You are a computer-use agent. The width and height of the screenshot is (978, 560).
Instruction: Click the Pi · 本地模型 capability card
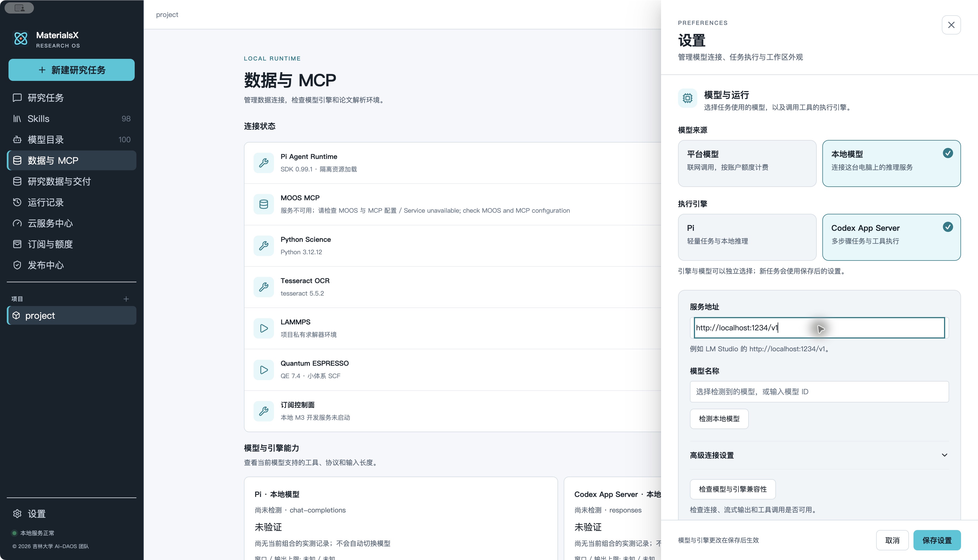(400, 518)
